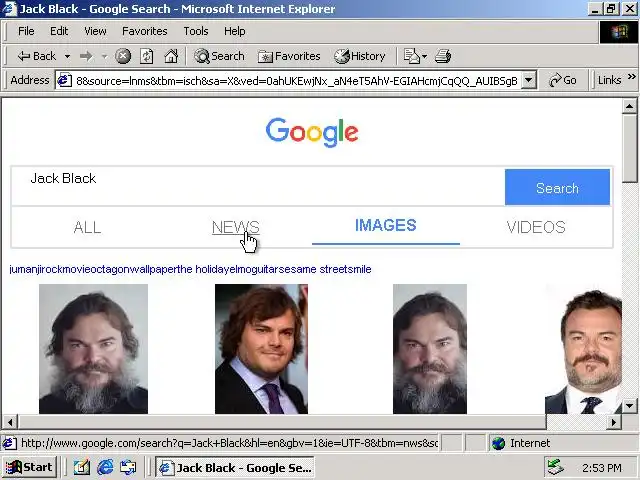Click the system tray network icon

pos(556,468)
